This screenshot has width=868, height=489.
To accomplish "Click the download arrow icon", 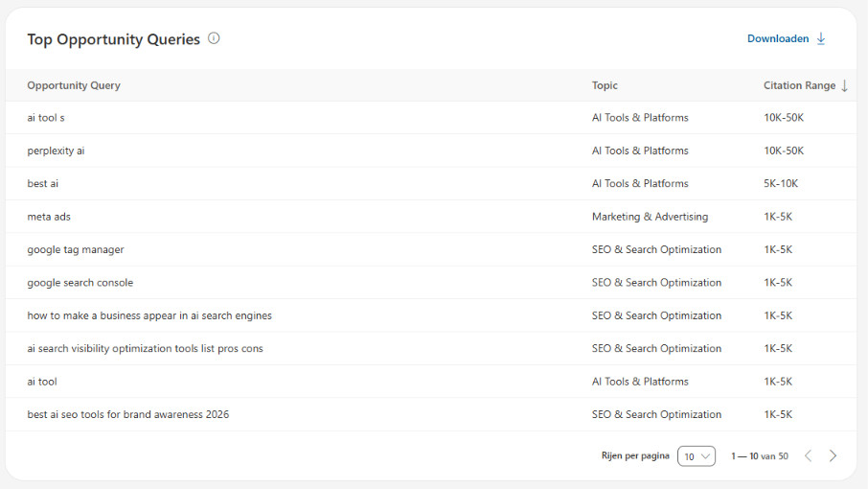I will point(821,38).
